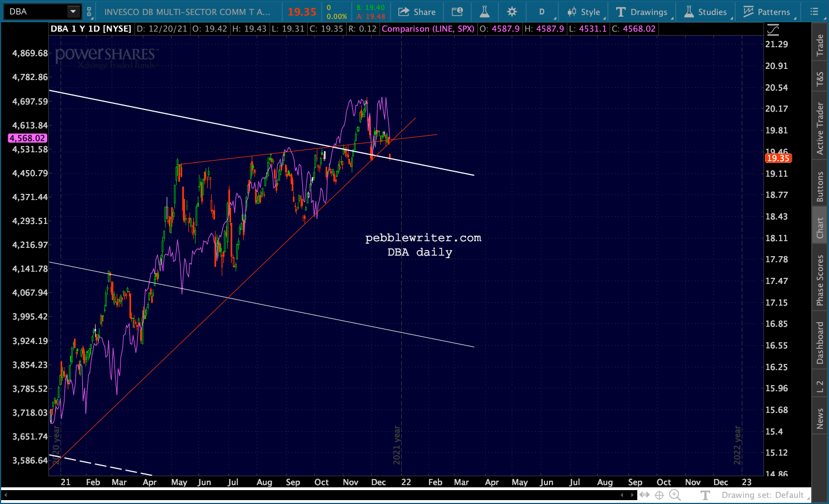
Task: Click the 'pebblewriter.com' text annotation
Action: pyautogui.click(x=423, y=238)
